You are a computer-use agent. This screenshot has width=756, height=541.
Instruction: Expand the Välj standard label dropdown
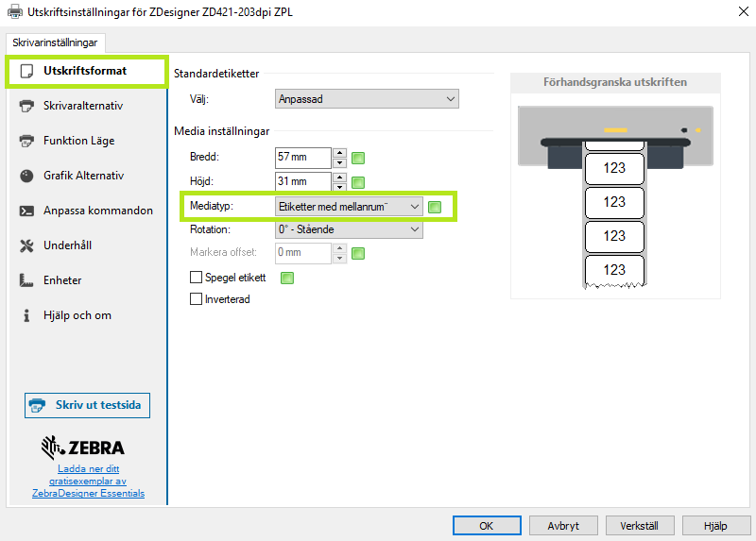(x=367, y=99)
